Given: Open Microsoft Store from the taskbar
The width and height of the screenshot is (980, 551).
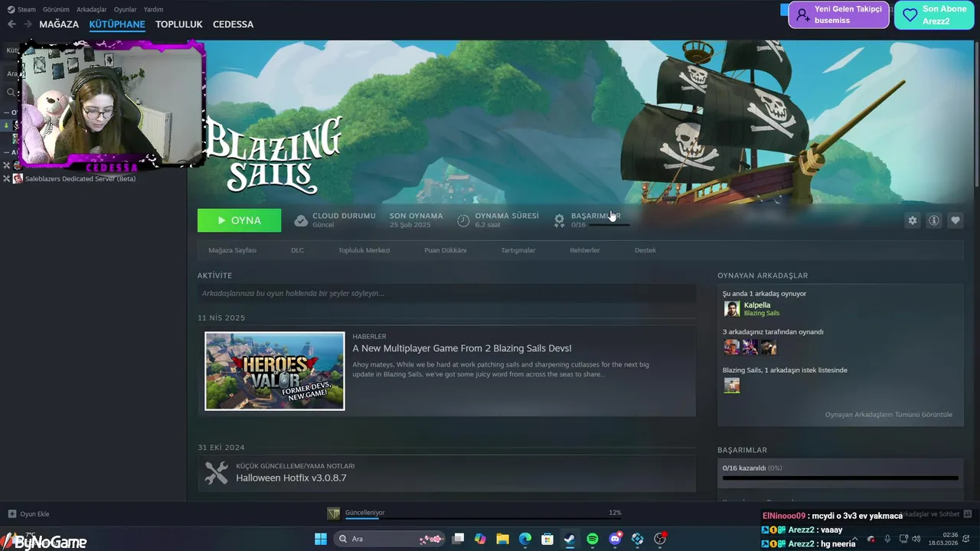Looking at the screenshot, I should (547, 539).
